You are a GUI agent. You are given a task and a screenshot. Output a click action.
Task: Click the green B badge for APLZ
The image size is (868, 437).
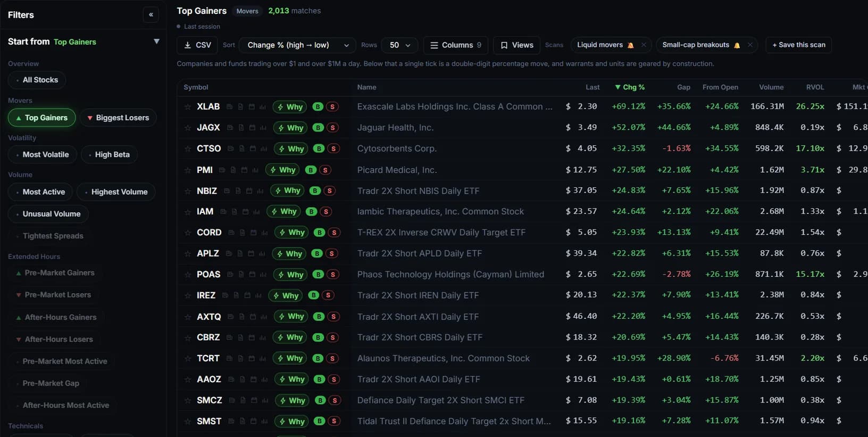[317, 253]
